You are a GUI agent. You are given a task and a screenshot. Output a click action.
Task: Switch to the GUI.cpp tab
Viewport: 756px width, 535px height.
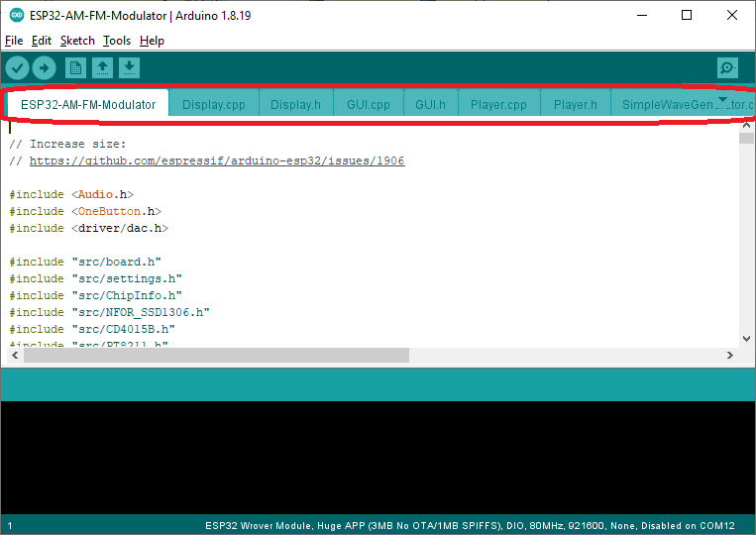pyautogui.click(x=369, y=104)
